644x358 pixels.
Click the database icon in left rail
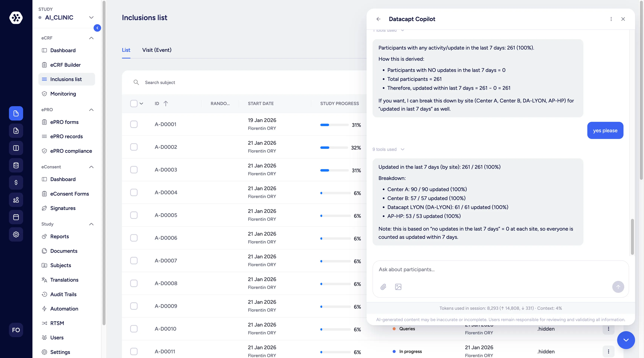pyautogui.click(x=16, y=165)
